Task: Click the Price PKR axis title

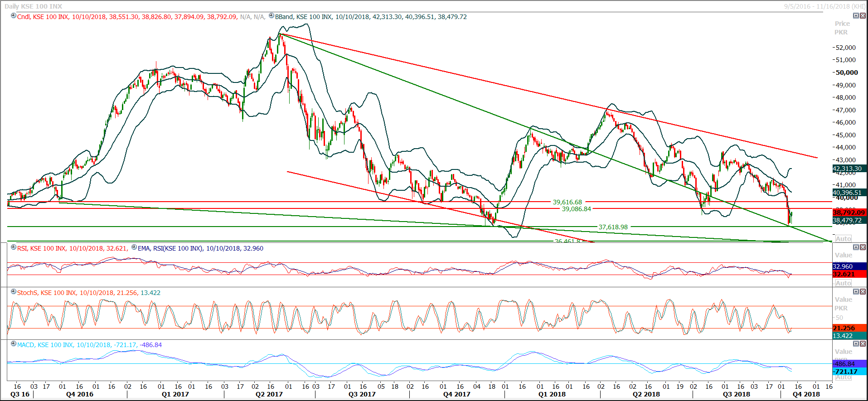Action: [x=842, y=28]
